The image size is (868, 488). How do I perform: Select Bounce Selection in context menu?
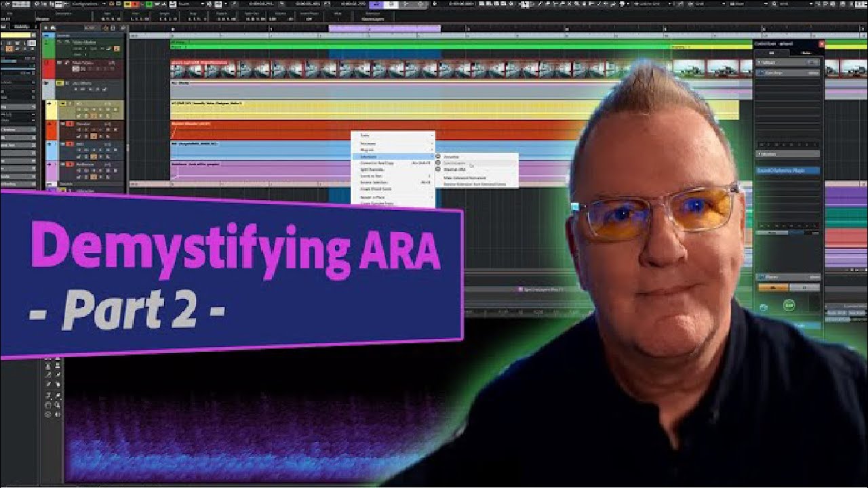[393, 182]
